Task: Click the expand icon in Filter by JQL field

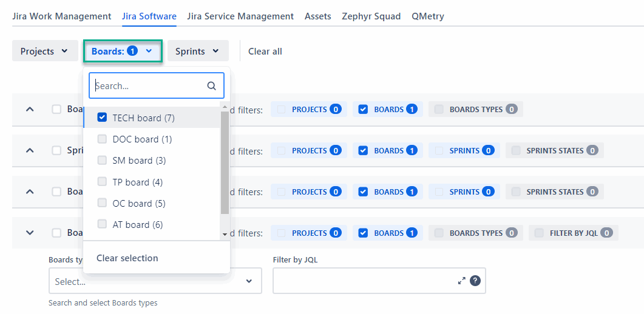Action: pyautogui.click(x=462, y=281)
